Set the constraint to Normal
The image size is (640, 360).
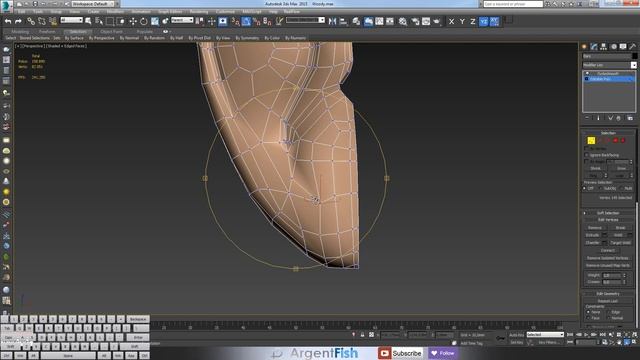click(608, 318)
